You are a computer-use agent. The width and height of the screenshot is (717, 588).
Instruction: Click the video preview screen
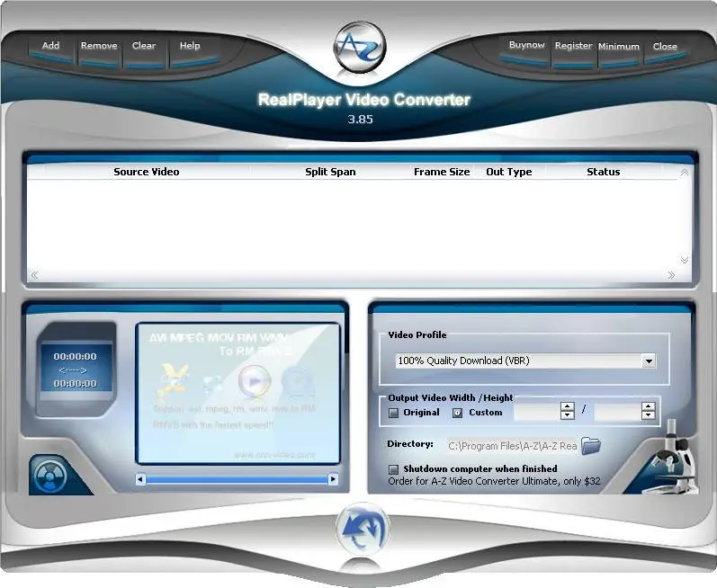coord(238,394)
